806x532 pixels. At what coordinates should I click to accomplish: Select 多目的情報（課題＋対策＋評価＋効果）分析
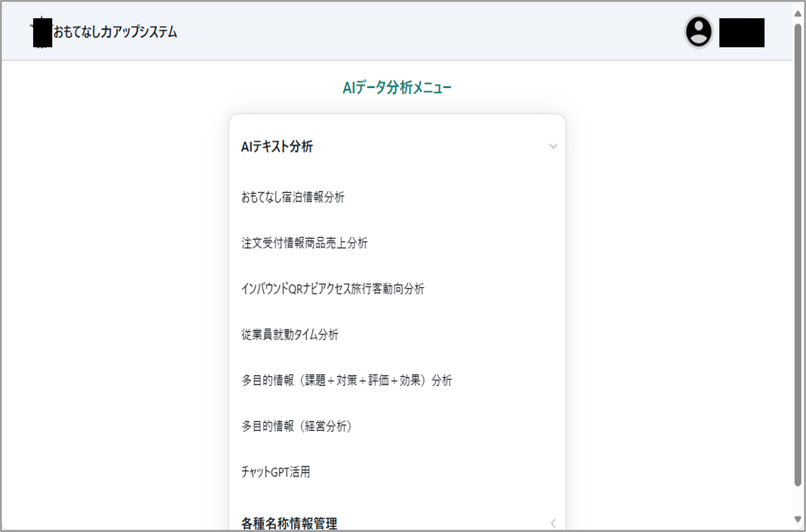(x=347, y=380)
